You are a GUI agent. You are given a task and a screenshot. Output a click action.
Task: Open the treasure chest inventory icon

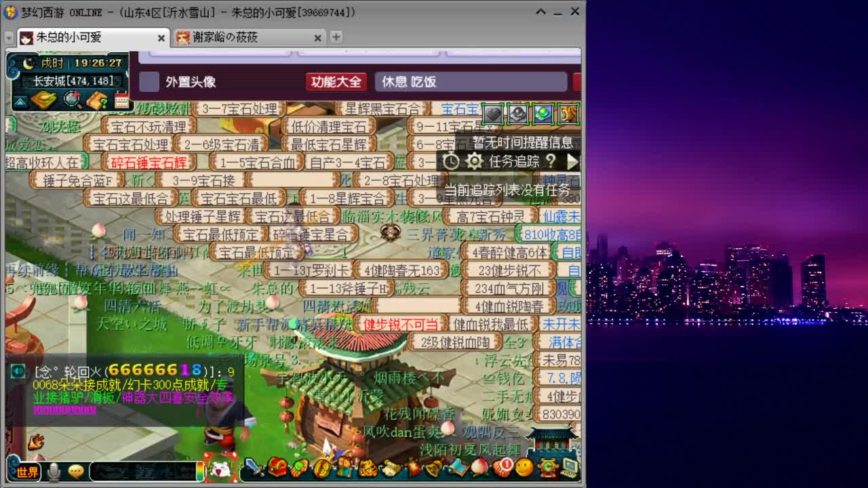(x=276, y=468)
